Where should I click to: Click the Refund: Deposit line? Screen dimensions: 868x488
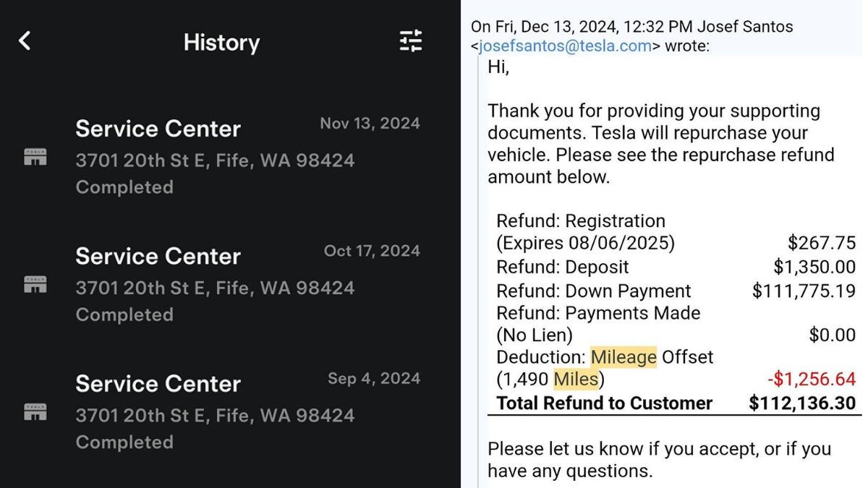(563, 267)
